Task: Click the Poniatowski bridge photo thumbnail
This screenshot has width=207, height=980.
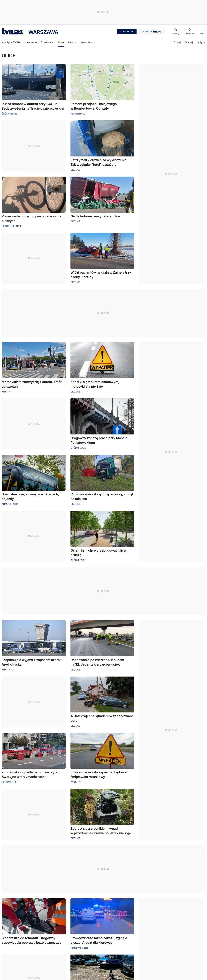Action: point(102,416)
